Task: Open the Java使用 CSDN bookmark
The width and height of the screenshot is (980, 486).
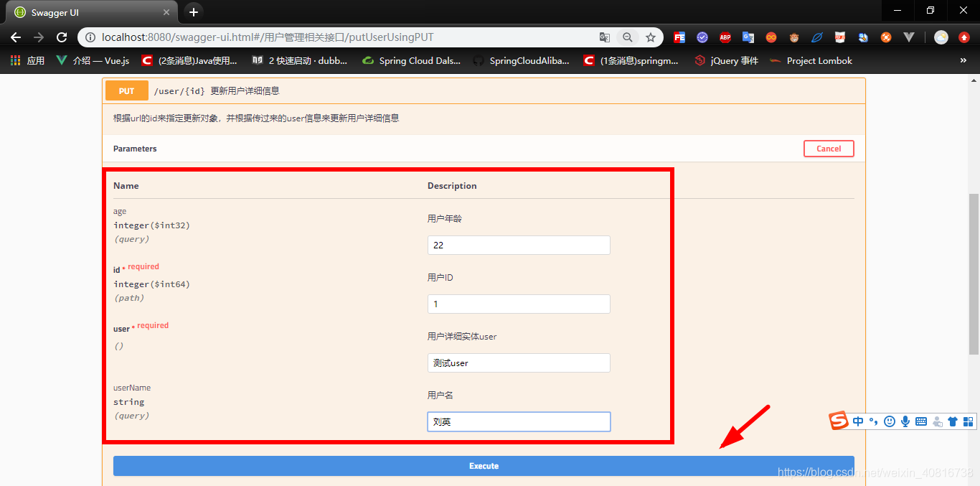Action: click(x=189, y=61)
